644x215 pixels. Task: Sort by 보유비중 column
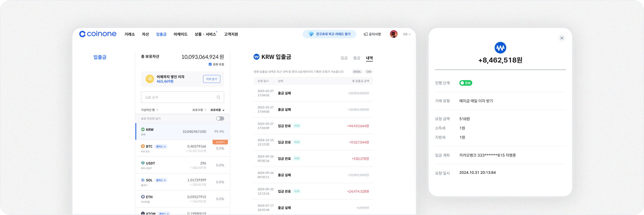point(217,110)
